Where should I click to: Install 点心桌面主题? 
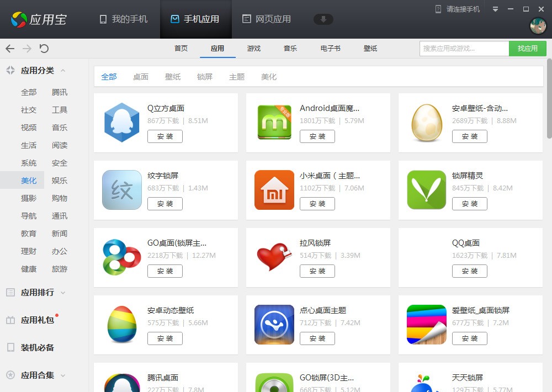pyautogui.click(x=317, y=338)
